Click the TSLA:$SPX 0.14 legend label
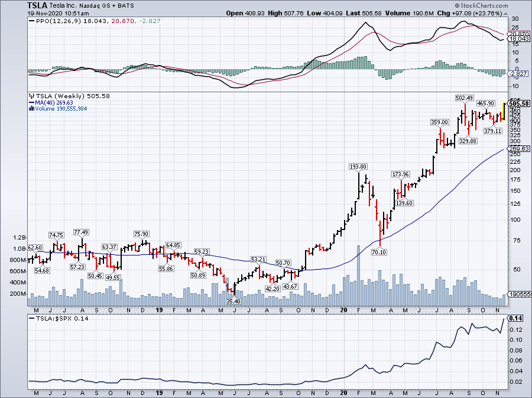The height and width of the screenshot is (398, 532). [62, 319]
